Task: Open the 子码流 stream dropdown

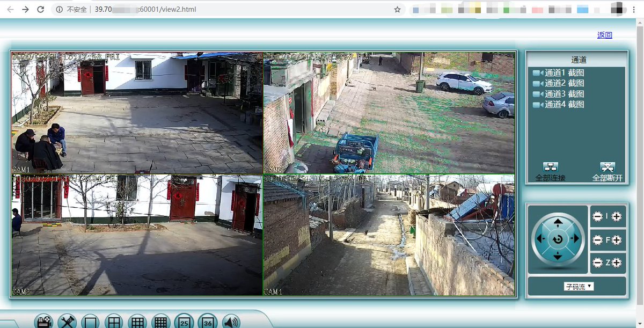Action: tap(579, 287)
